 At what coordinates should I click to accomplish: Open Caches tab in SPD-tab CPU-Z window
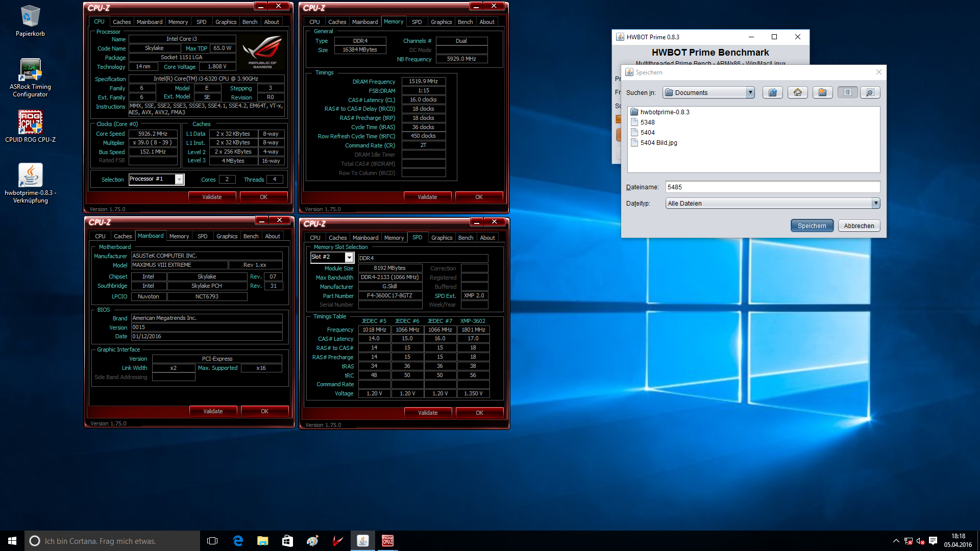tap(337, 238)
